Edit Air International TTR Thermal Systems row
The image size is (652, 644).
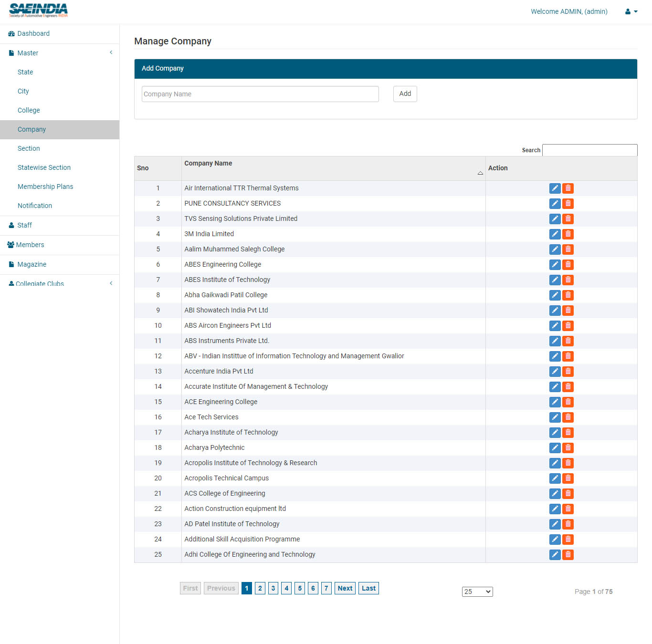(x=555, y=188)
